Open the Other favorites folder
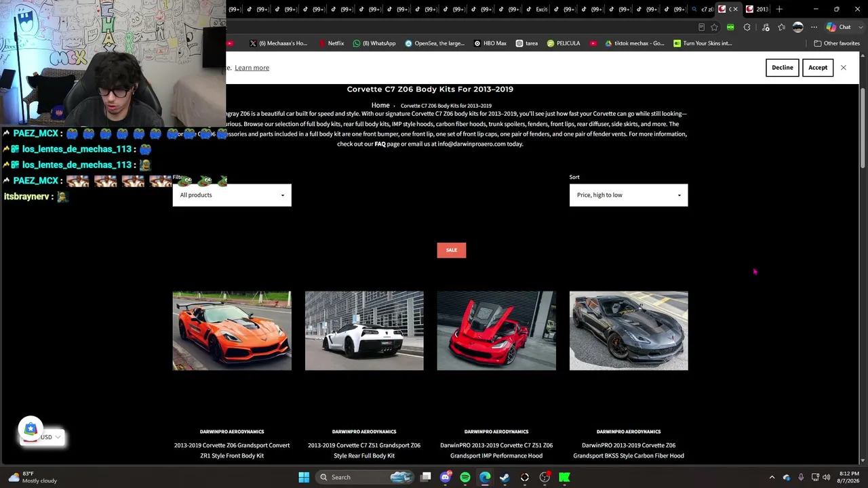The width and height of the screenshot is (868, 488). [837, 43]
